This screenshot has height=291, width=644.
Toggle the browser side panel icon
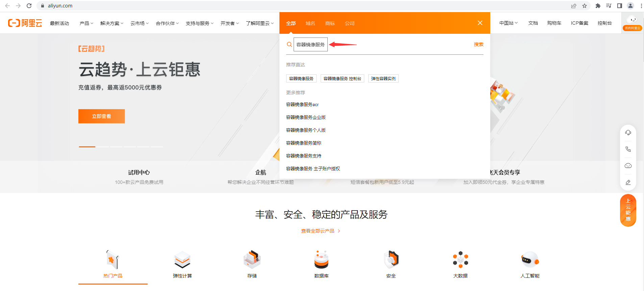tap(620, 6)
